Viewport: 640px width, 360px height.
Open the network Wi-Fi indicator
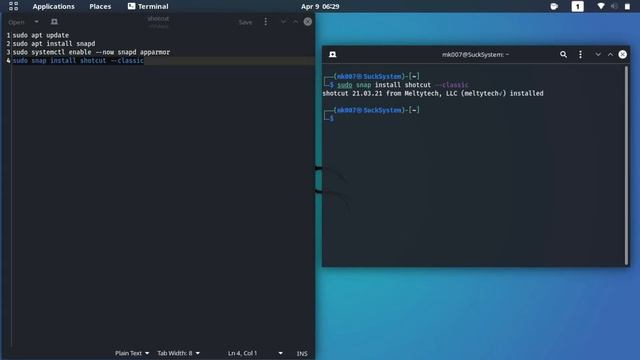pos(600,6)
